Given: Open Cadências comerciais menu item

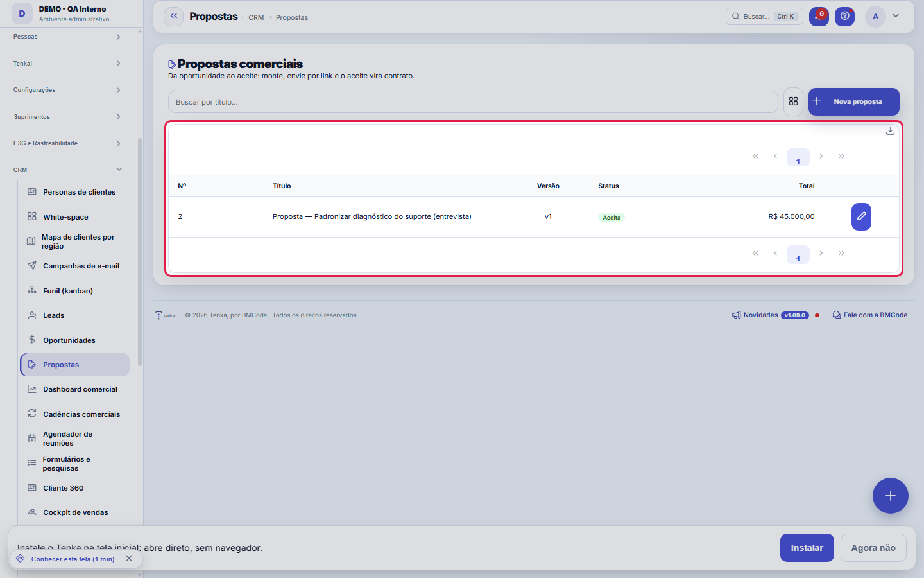Looking at the screenshot, I should (75, 414).
